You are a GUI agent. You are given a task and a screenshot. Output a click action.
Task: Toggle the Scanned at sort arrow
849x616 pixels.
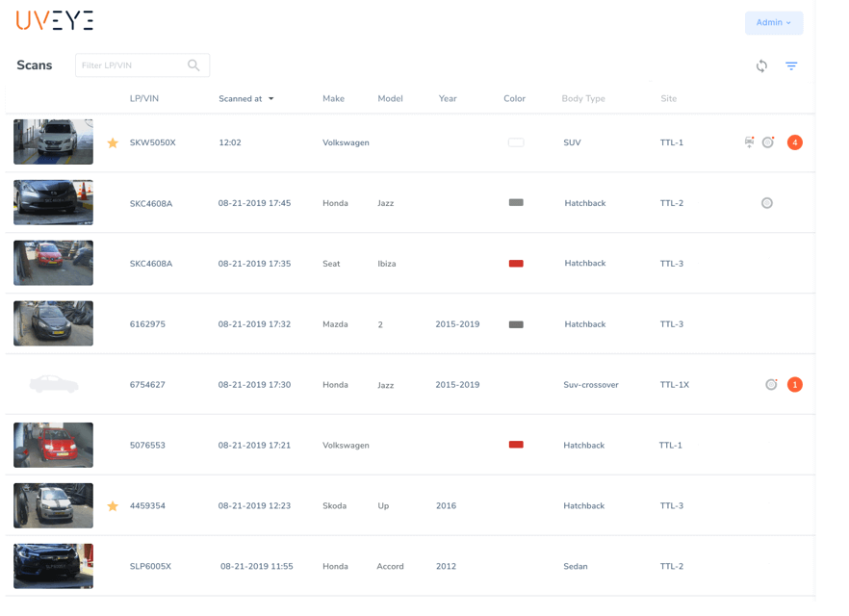point(271,98)
